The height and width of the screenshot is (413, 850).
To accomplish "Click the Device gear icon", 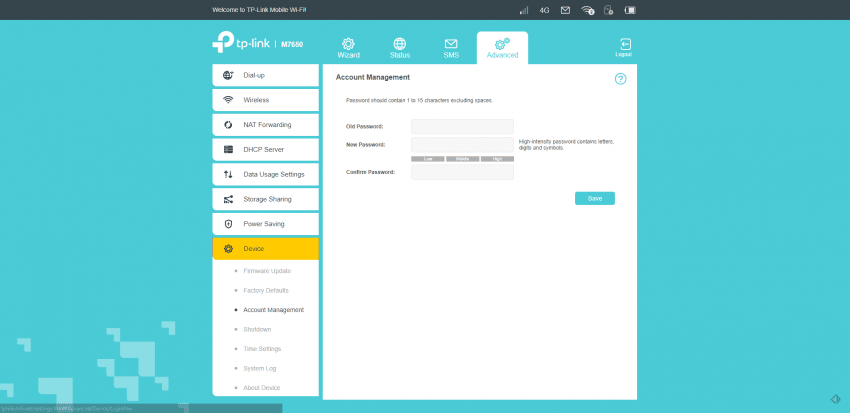I will pos(228,249).
